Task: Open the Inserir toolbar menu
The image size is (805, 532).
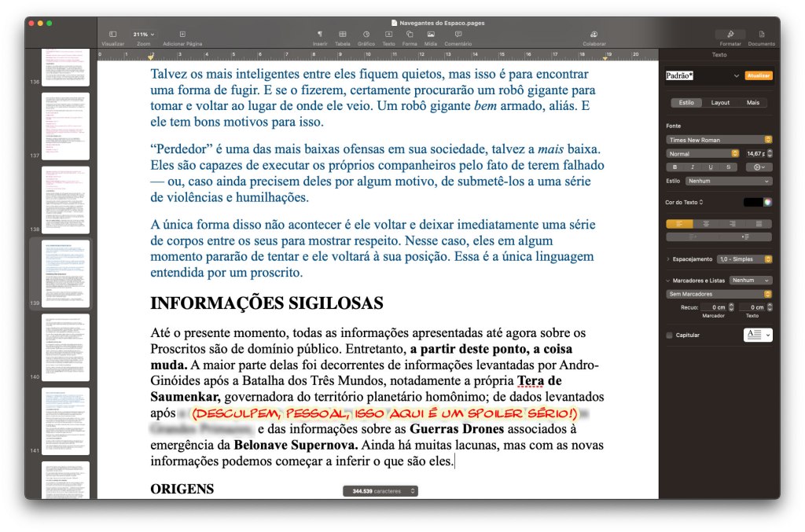Action: [x=320, y=35]
